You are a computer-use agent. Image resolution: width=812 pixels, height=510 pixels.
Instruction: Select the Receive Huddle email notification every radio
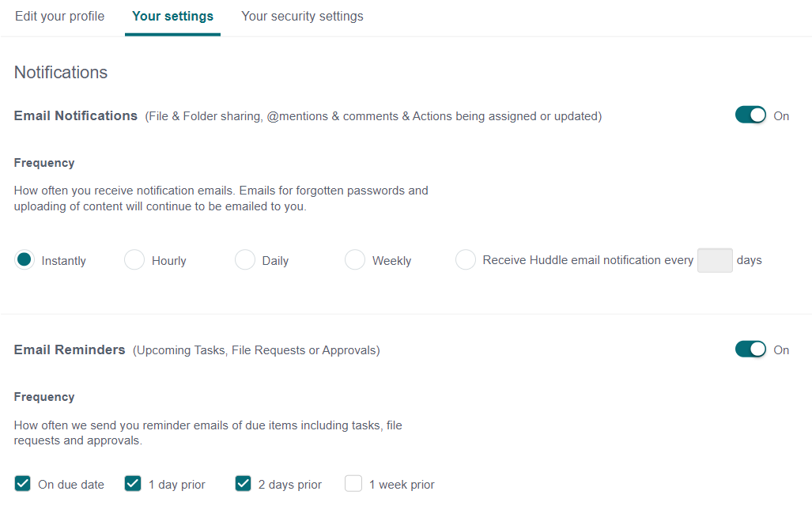click(466, 259)
